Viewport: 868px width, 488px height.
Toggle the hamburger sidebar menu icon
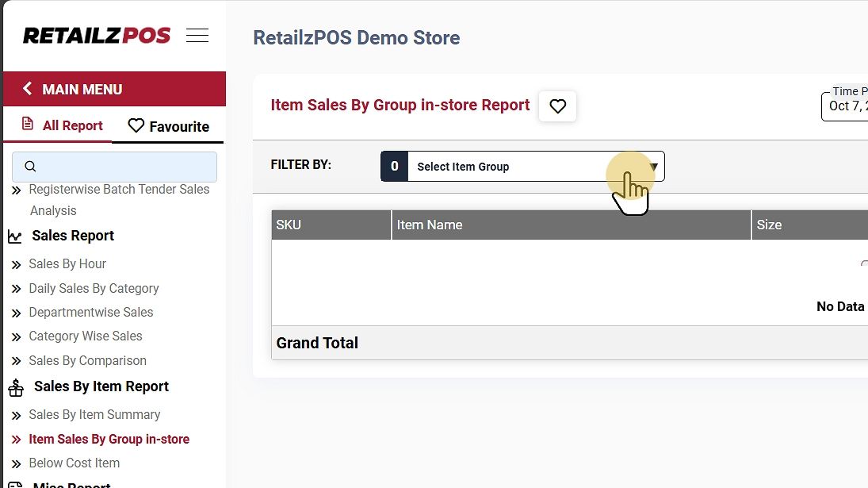tap(197, 36)
